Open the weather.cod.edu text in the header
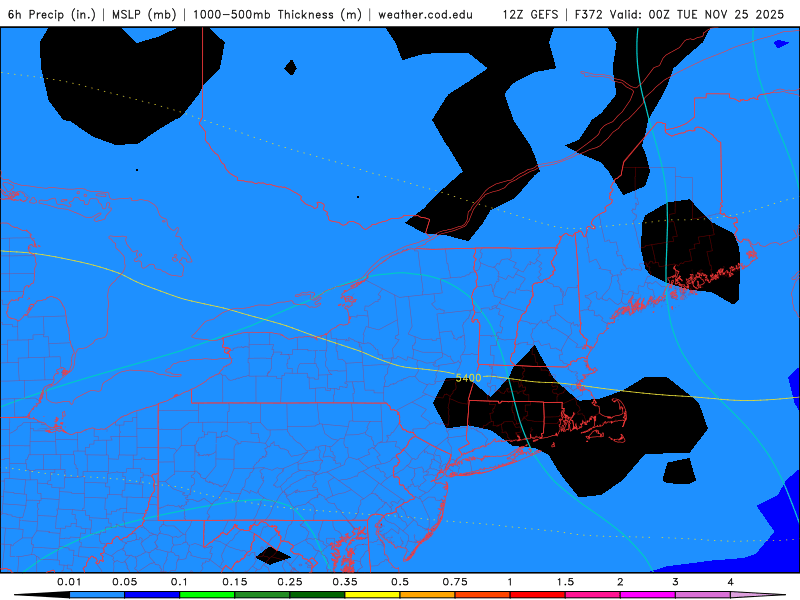Viewport: 800px width, 600px height. tap(425, 15)
